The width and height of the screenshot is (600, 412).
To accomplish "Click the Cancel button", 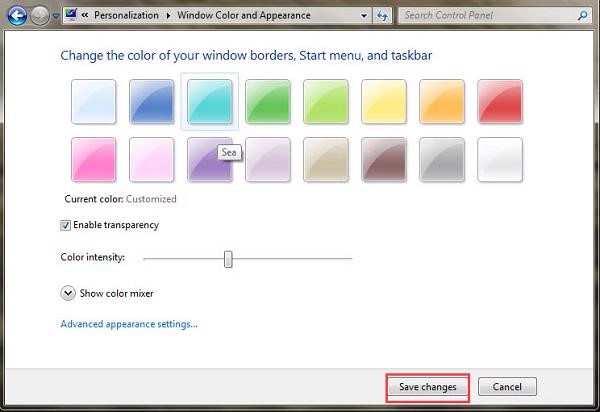I will [507, 387].
